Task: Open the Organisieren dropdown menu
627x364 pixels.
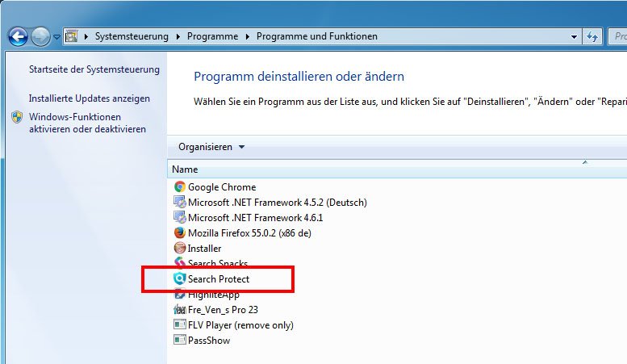Action: pyautogui.click(x=211, y=147)
